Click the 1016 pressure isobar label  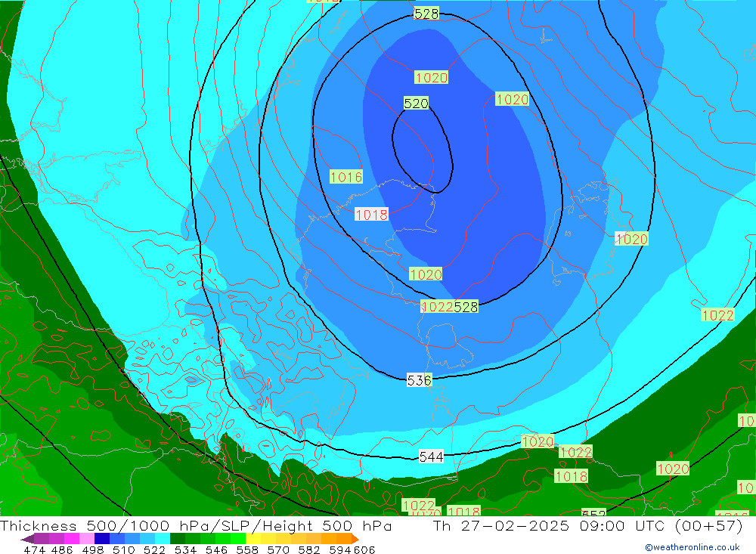tap(346, 177)
